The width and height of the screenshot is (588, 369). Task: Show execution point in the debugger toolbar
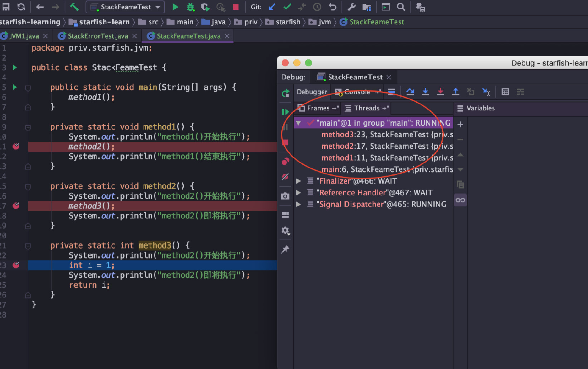pyautogui.click(x=391, y=92)
